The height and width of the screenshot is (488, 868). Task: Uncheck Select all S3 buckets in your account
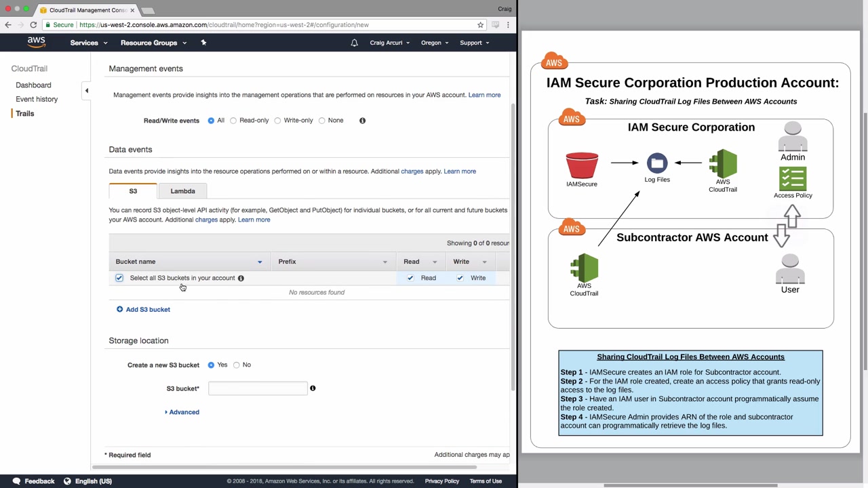119,278
